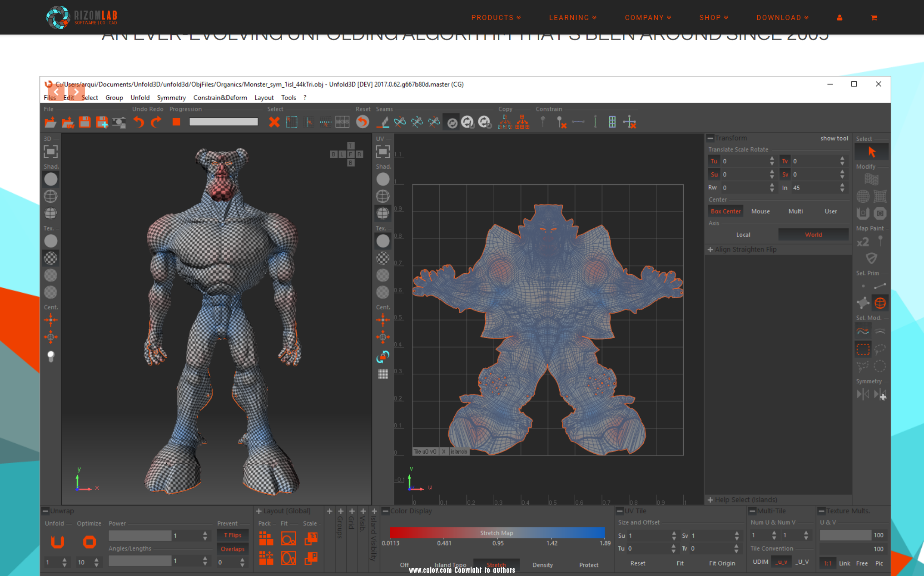The image size is (924, 576).
Task: Click the Redo arrow icon
Action: tap(156, 122)
